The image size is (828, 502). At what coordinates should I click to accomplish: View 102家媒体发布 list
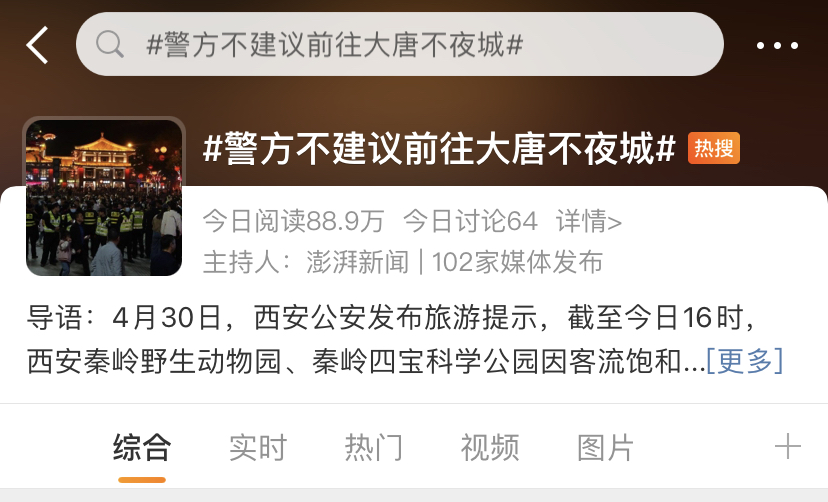(x=518, y=262)
